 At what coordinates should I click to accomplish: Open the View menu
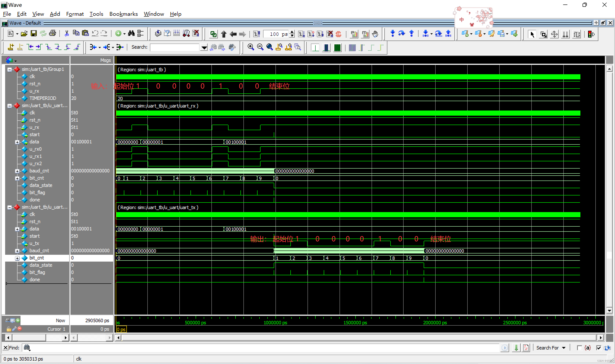point(39,14)
